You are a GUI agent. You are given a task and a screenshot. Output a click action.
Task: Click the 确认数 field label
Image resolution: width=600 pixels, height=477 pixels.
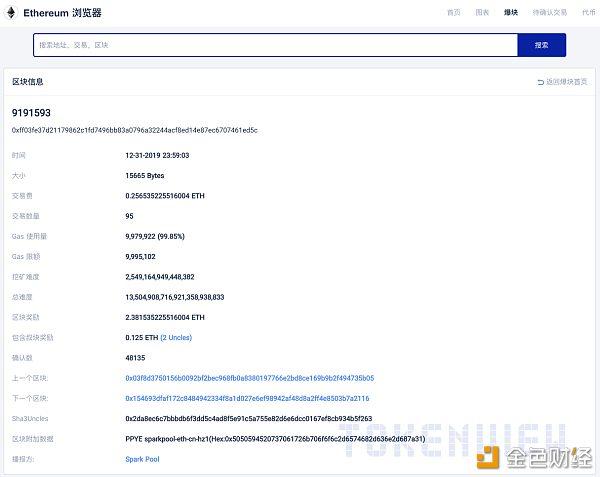[x=22, y=358]
